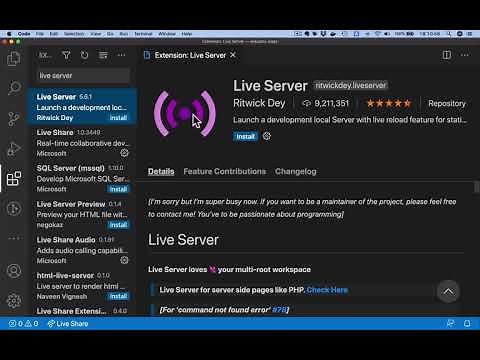
Task: Open the Source Control view
Action: click(14, 119)
